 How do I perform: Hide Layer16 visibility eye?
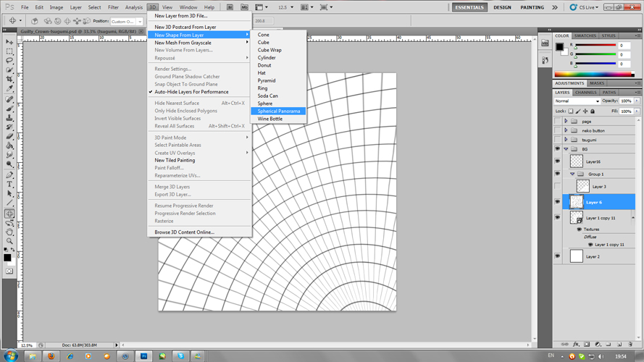557,161
